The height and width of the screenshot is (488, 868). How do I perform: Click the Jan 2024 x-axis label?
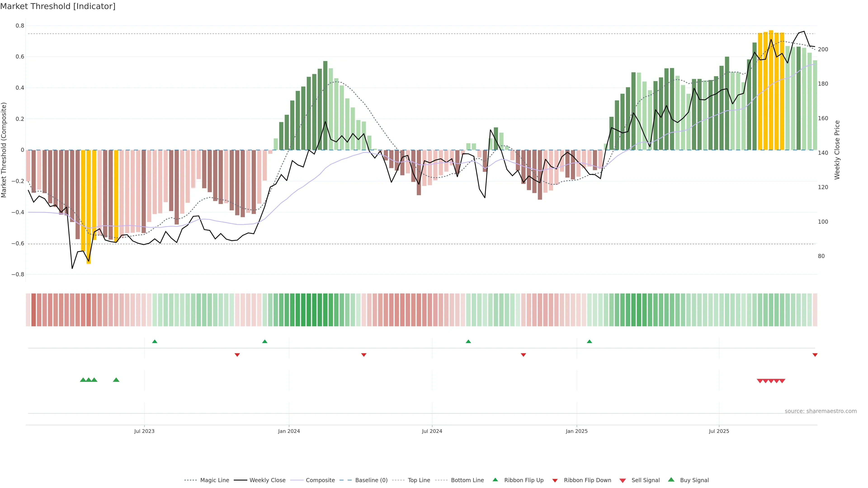coord(289,431)
